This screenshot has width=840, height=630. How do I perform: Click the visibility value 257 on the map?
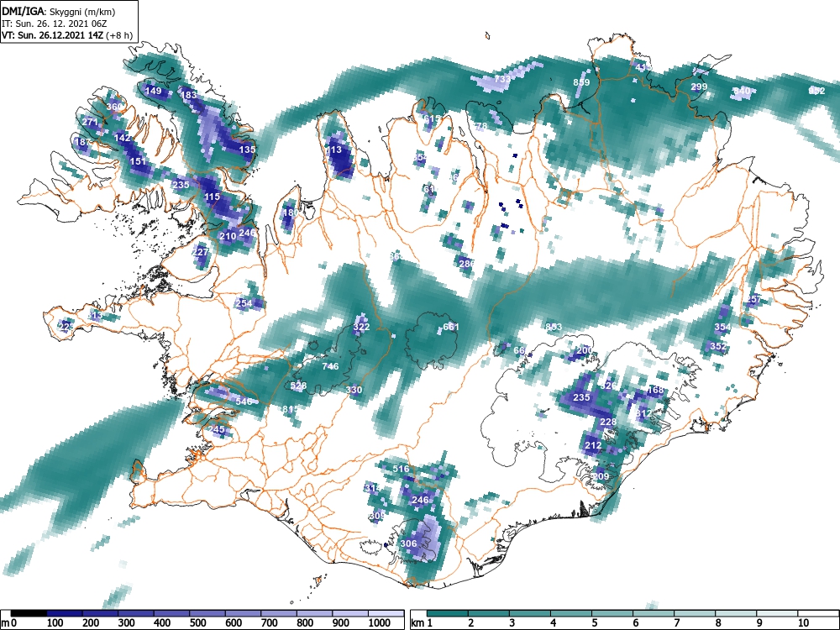click(x=753, y=299)
